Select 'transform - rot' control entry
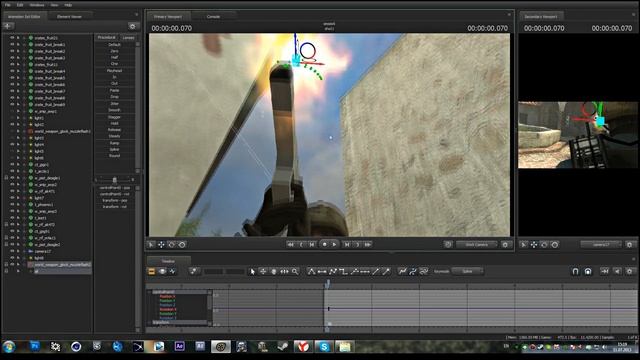This screenshot has width=640, height=360. point(115,207)
